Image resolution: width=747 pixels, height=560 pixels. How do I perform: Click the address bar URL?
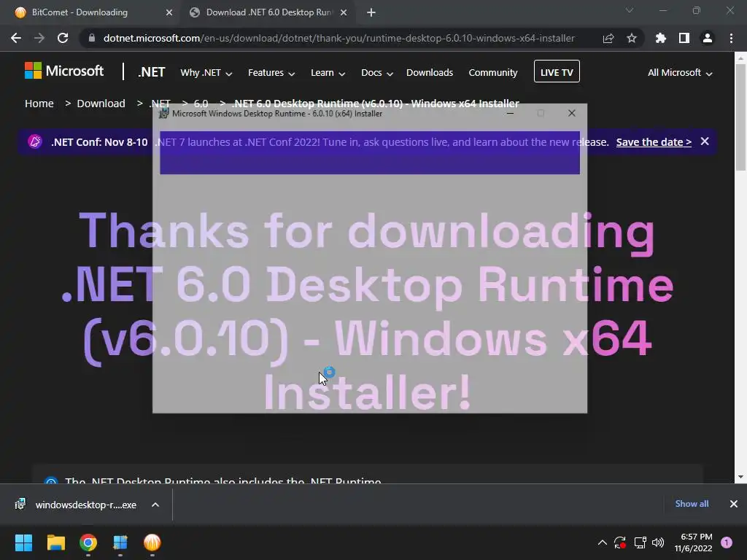(x=338, y=38)
